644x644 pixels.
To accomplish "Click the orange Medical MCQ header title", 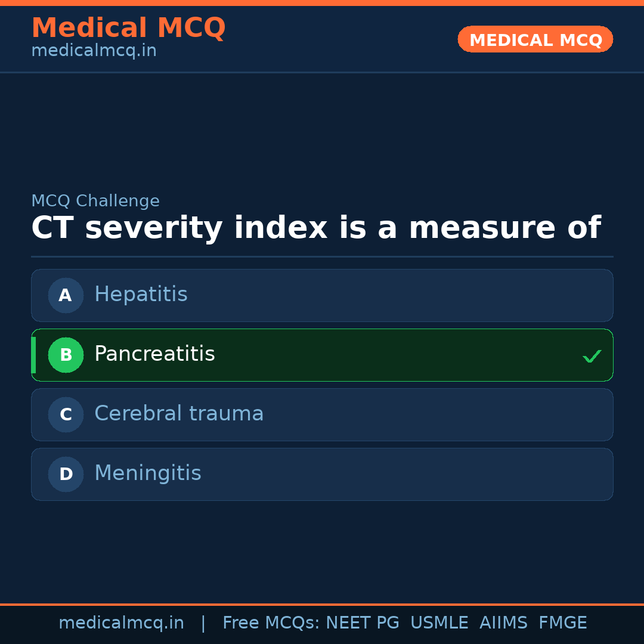I will pyautogui.click(x=128, y=28).
